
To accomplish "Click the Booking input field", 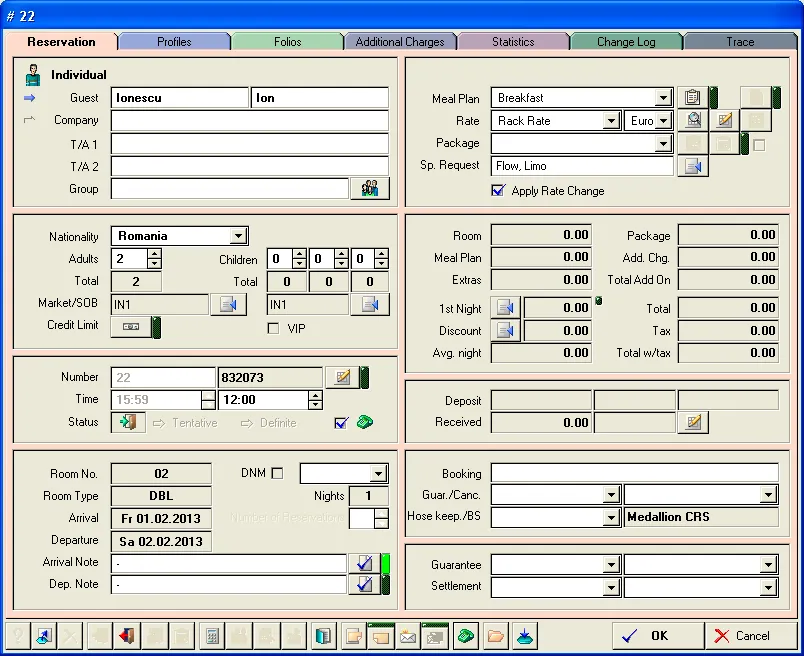I will pyautogui.click(x=635, y=473).
